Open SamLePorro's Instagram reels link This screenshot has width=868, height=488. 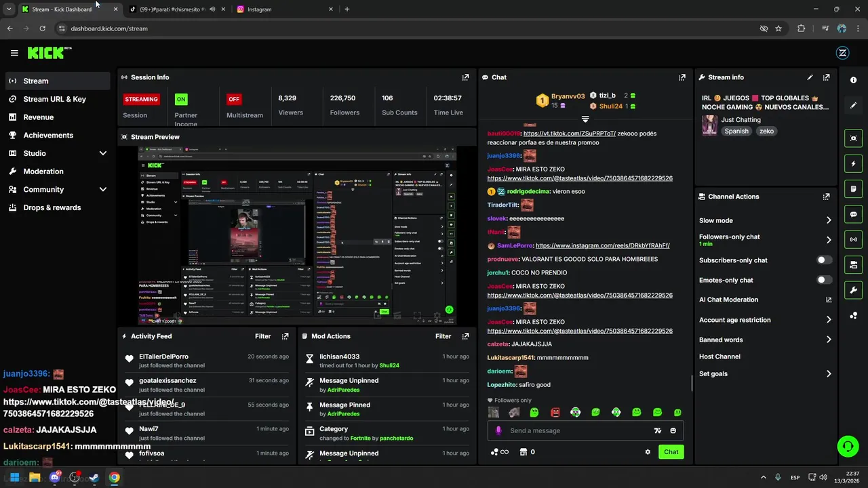[603, 245]
